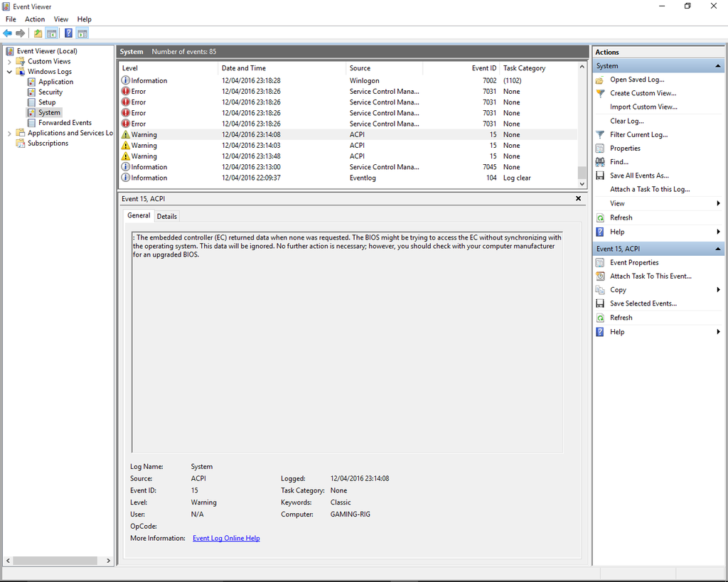The image size is (728, 582).
Task: Click the Event Viewer (Local) root icon
Action: [x=10, y=51]
